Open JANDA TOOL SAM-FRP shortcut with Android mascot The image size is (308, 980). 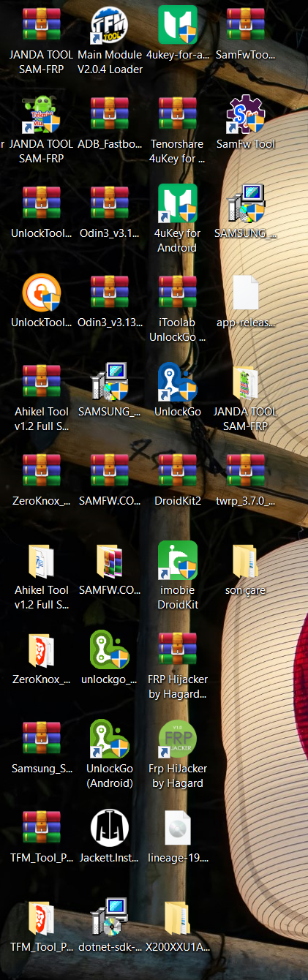coord(42,114)
